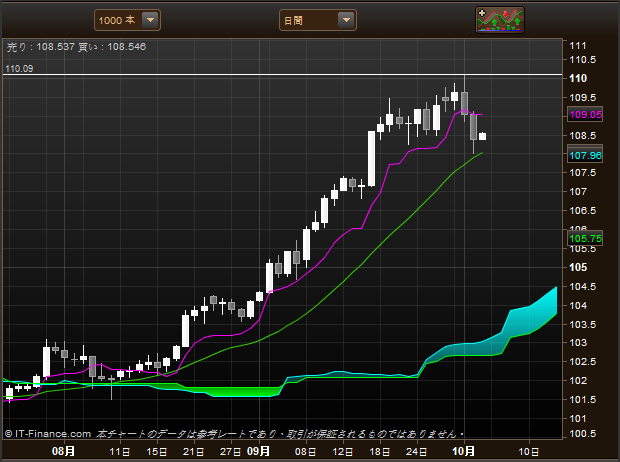Select the 10日 date axis label
The width and height of the screenshot is (620, 462).
tap(529, 452)
